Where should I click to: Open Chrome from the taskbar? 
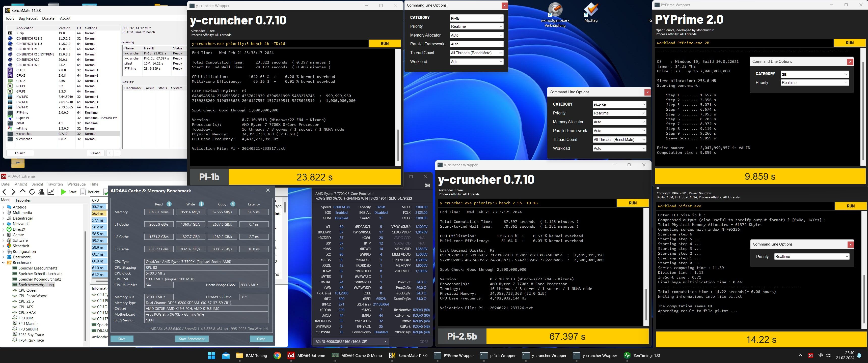coord(277,355)
